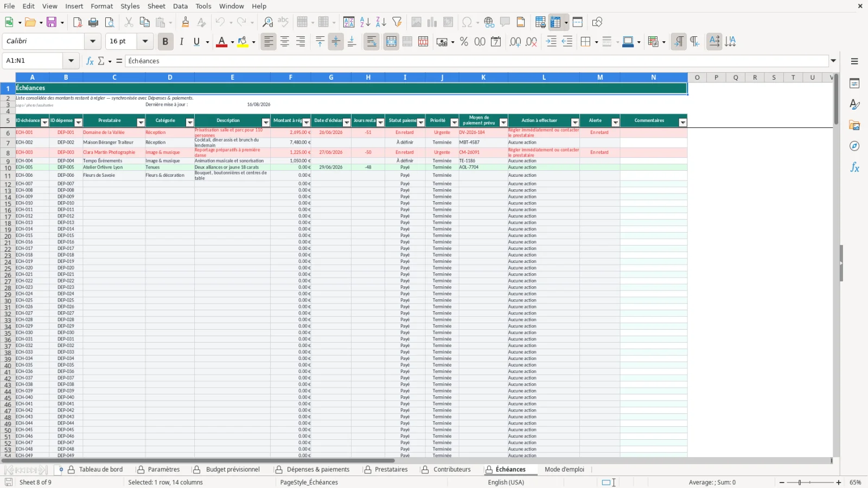Screen dimensions: 868x488
Task: Open font color dropdown arrow
Action: [x=232, y=42]
